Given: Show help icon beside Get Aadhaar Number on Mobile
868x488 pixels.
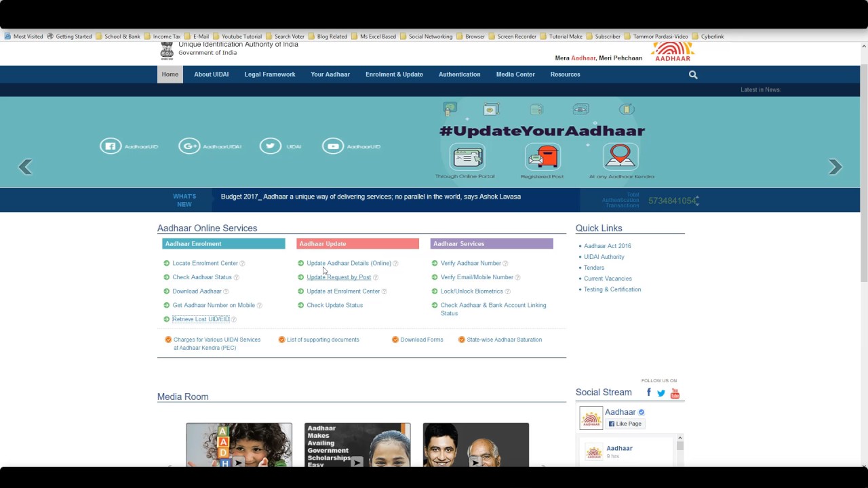Looking at the screenshot, I should [259, 306].
